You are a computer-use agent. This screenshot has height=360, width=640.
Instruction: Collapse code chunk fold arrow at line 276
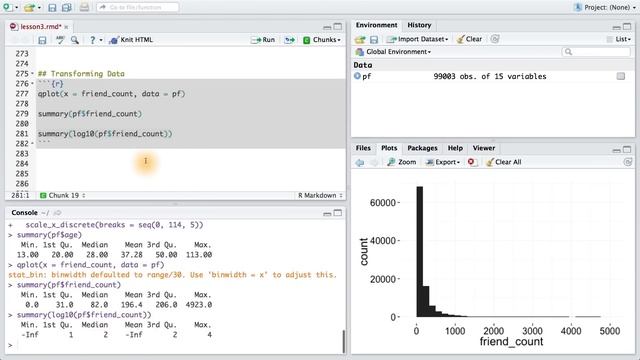[x=33, y=84]
